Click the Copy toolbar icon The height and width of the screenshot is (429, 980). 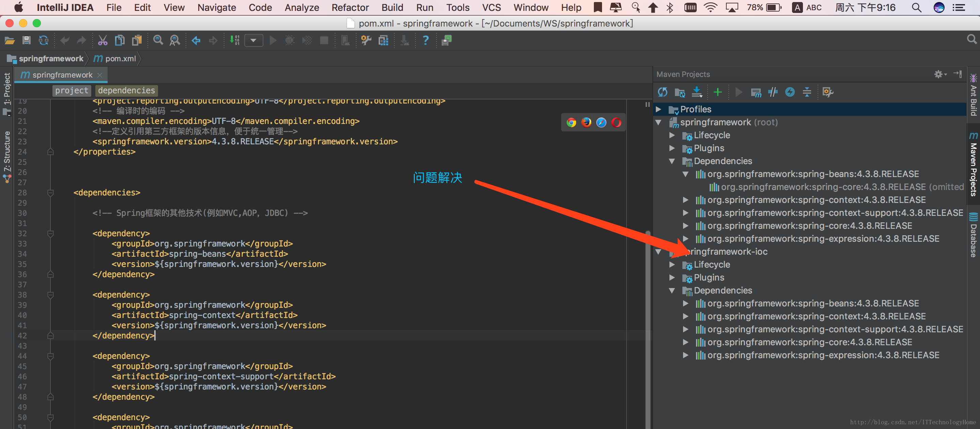[120, 40]
